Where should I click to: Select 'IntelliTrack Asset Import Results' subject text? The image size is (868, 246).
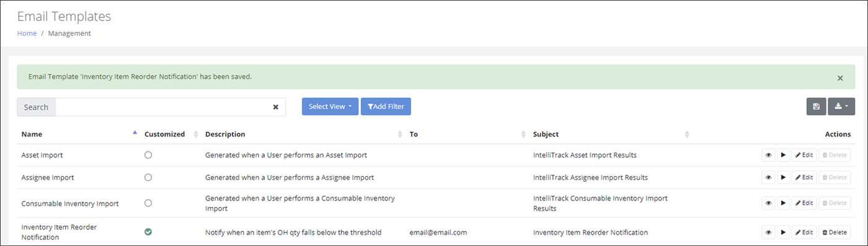point(585,155)
